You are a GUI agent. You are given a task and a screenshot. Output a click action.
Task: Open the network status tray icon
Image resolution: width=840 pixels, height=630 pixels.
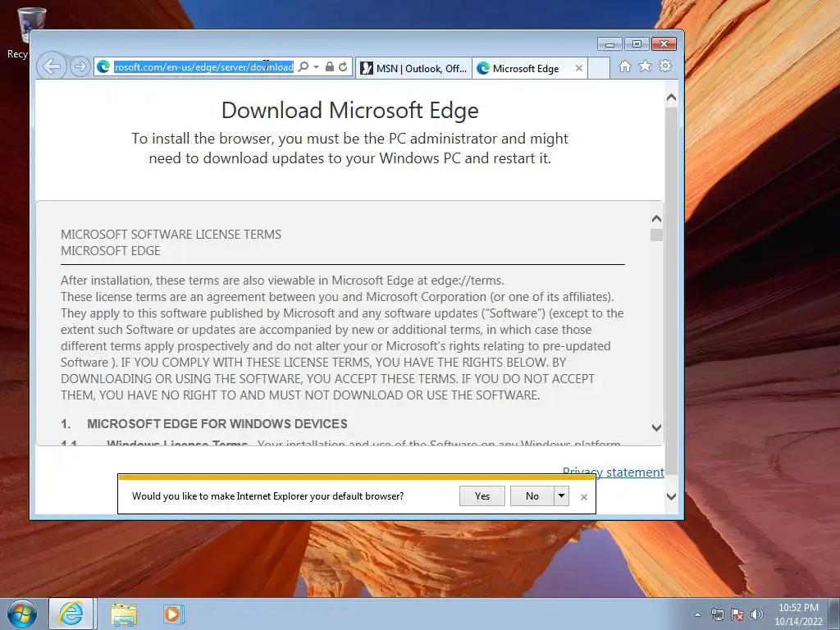(717, 614)
